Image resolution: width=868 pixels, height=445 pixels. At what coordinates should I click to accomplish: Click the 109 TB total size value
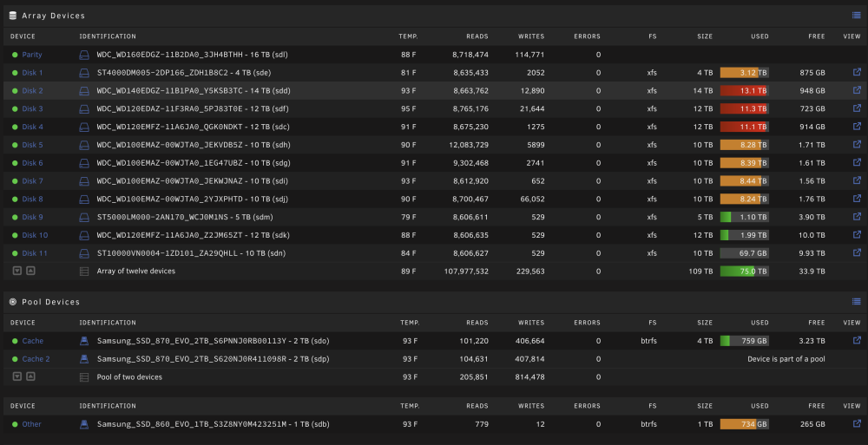[700, 272]
